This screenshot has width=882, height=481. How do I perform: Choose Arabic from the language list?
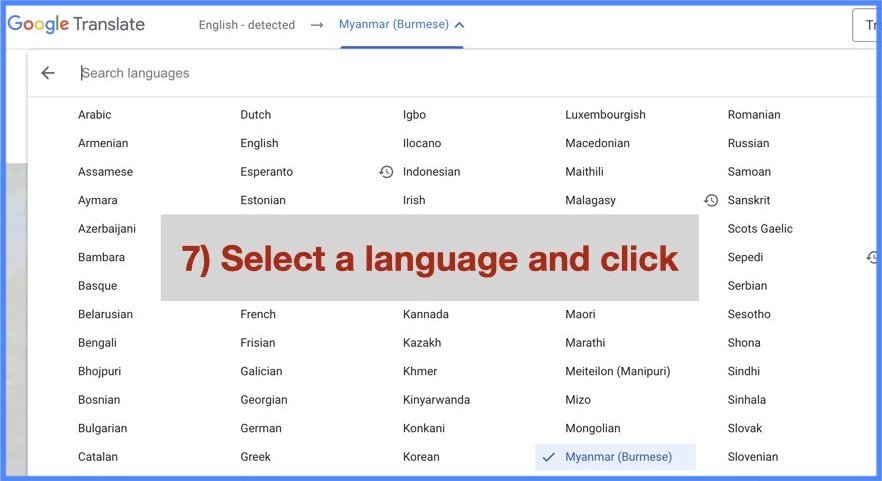point(94,115)
